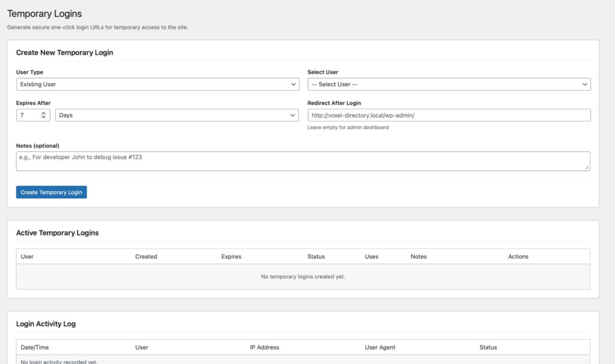Select Status column header in Active Temporary Logins
This screenshot has width=615, height=364.
click(316, 256)
